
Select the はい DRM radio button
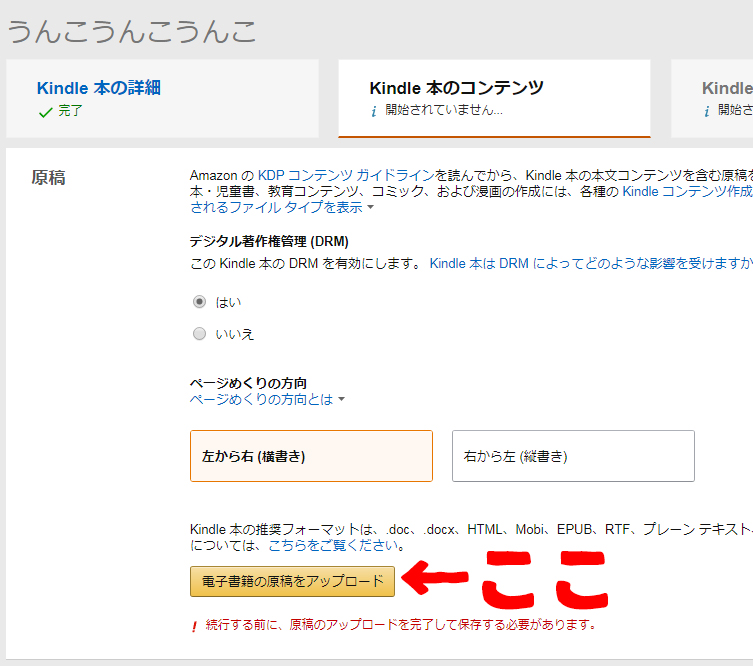199,302
